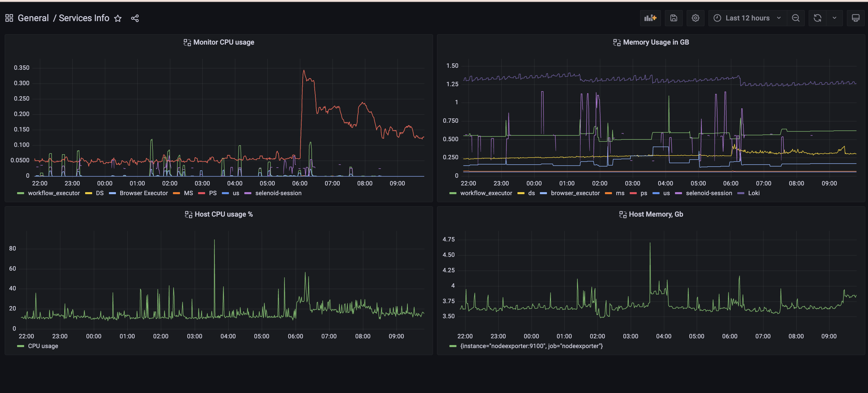Click the Services Info breadcrumb title

pos(84,18)
